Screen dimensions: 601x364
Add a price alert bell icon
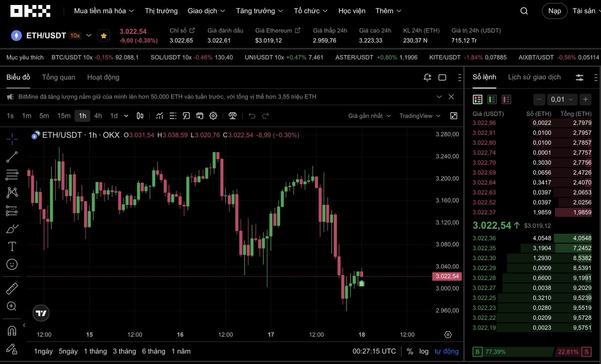click(x=427, y=77)
